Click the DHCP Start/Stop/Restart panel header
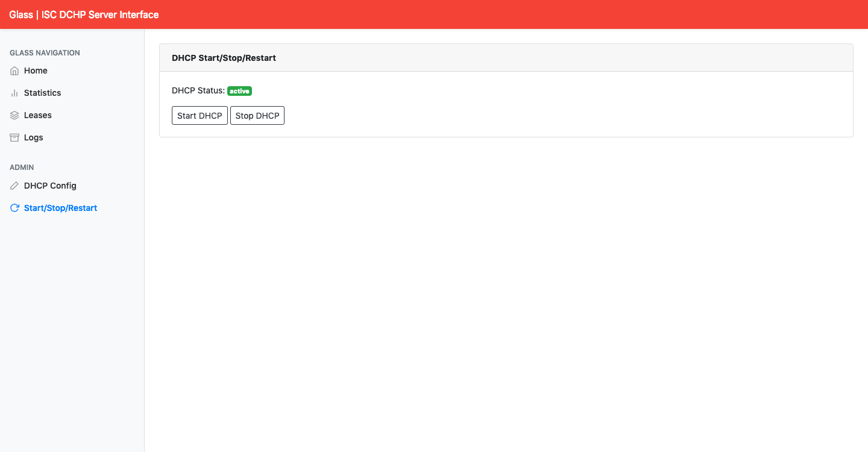 click(224, 57)
